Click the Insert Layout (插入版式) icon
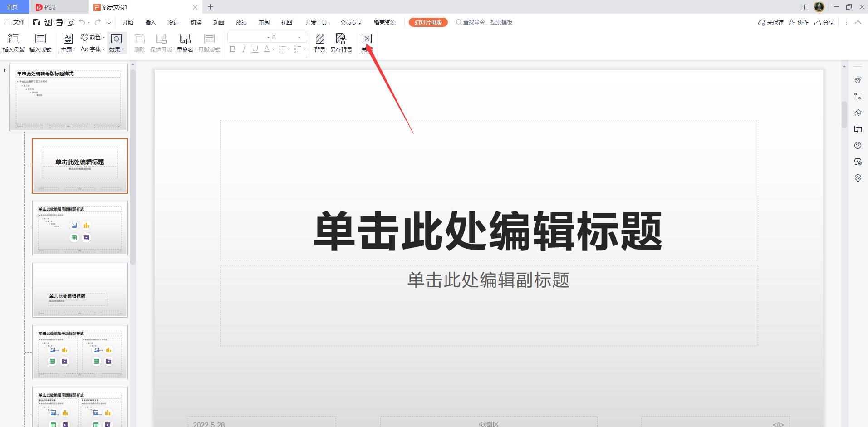Image resolution: width=868 pixels, height=427 pixels. (x=40, y=43)
